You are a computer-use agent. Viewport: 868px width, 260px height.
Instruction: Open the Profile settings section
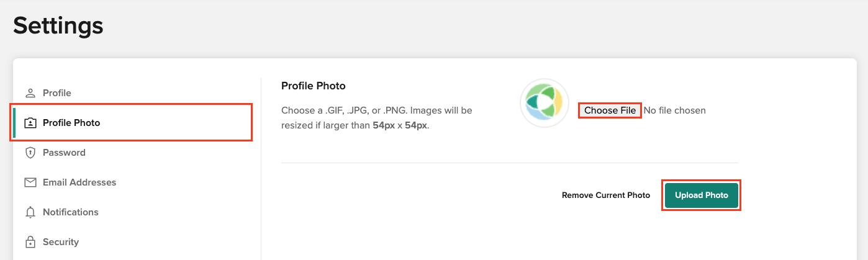pyautogui.click(x=57, y=93)
